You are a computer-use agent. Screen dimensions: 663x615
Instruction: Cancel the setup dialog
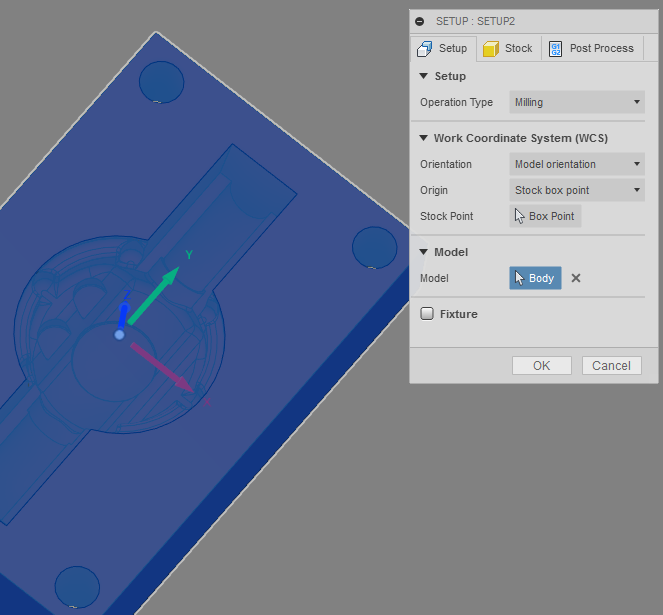tap(611, 365)
